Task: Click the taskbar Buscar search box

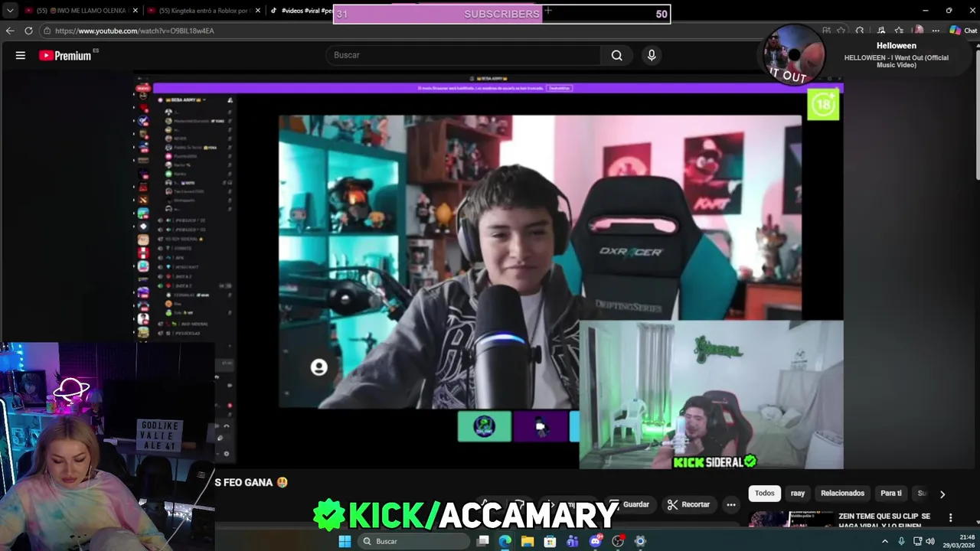Action: tap(413, 541)
